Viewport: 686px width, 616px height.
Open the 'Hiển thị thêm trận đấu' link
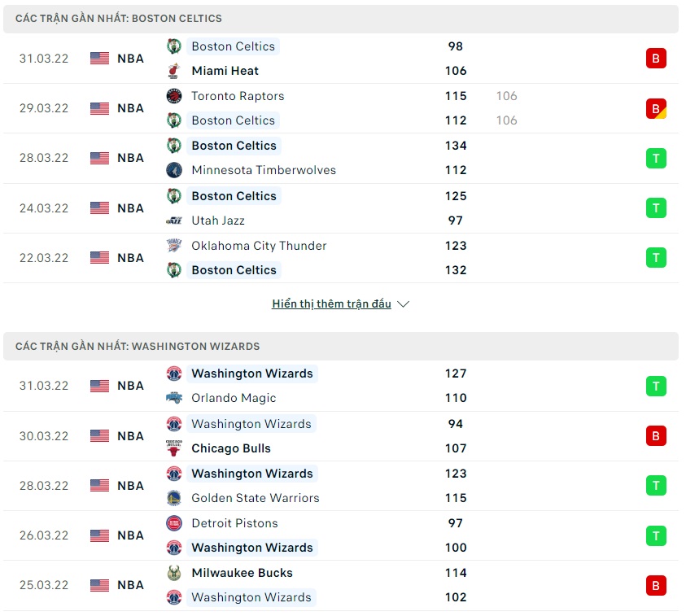click(x=331, y=304)
